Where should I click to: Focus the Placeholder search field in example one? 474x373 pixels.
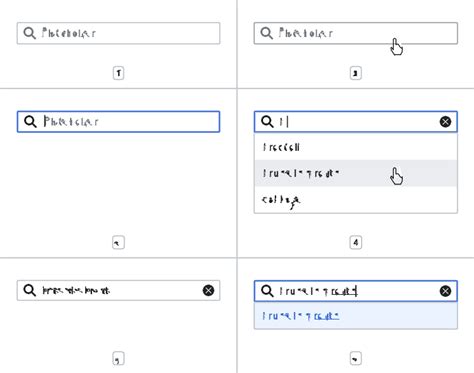pyautogui.click(x=118, y=33)
